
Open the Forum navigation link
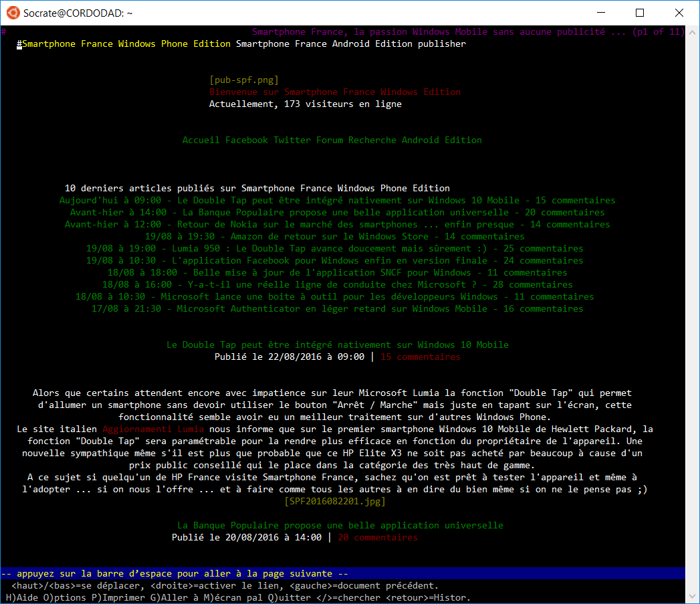(330, 140)
